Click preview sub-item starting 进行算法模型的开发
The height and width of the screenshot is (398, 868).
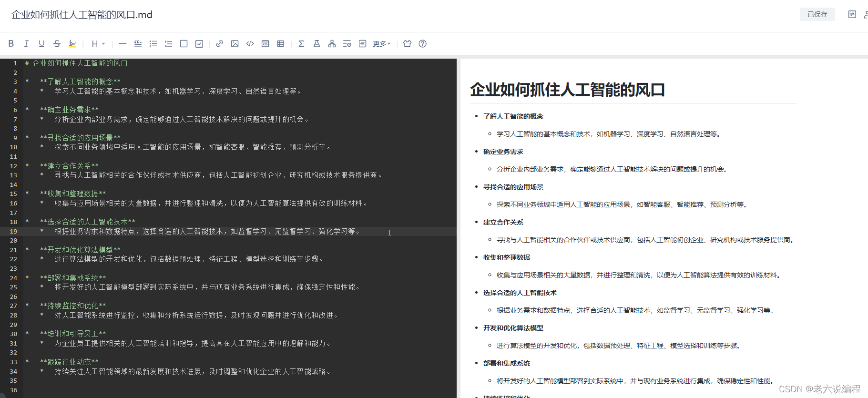tap(619, 346)
